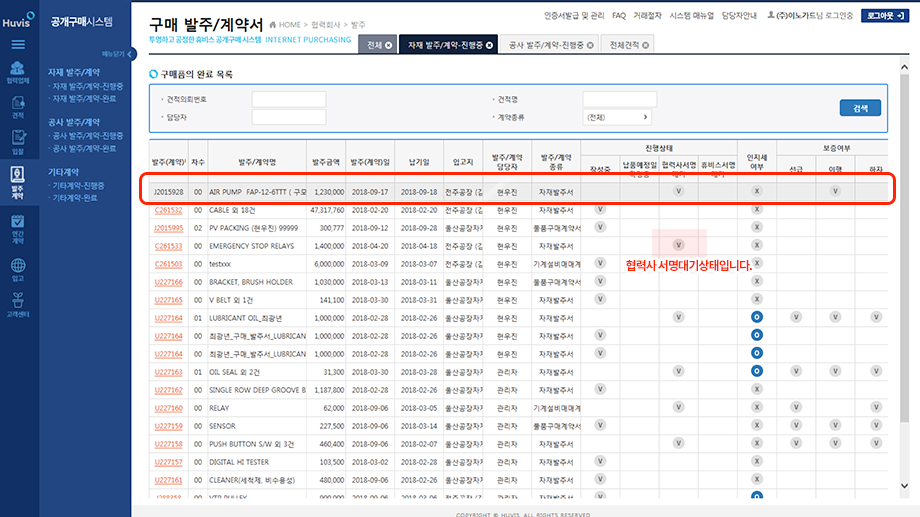Open order link U227161
The image size is (920, 517).
click(168, 480)
